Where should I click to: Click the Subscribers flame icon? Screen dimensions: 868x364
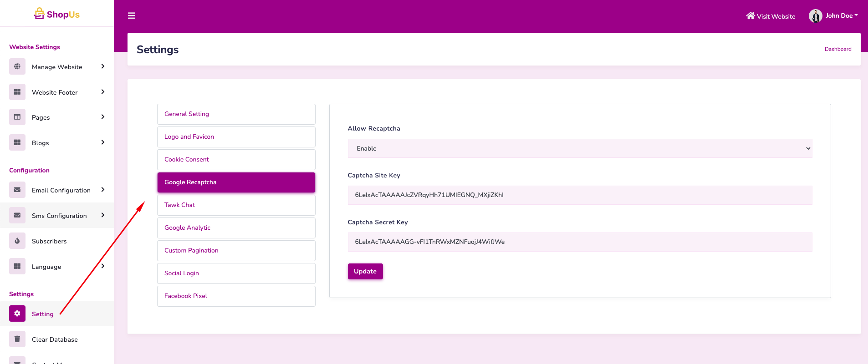click(17, 241)
